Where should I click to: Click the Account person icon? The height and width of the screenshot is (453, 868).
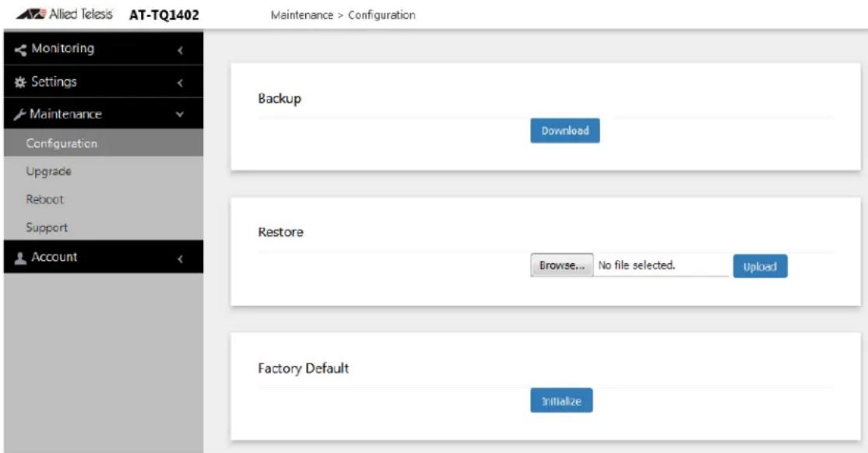tap(20, 258)
